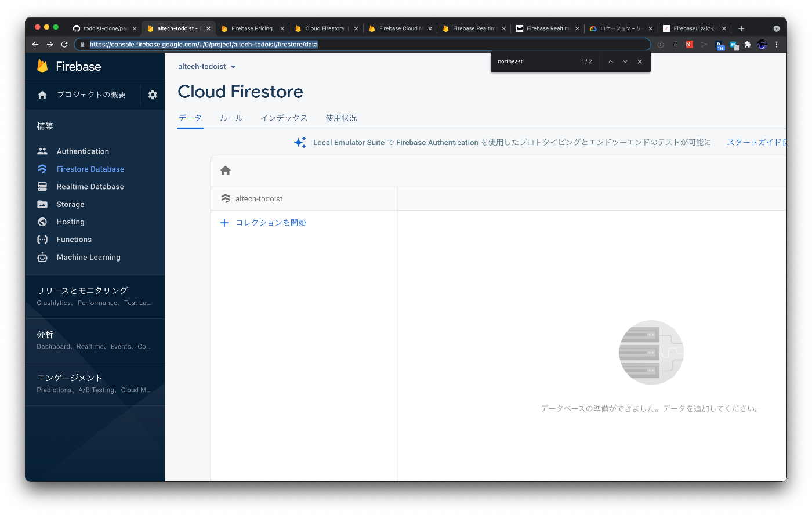Select the altech-todoist root database row
812x515 pixels.
(x=304, y=198)
